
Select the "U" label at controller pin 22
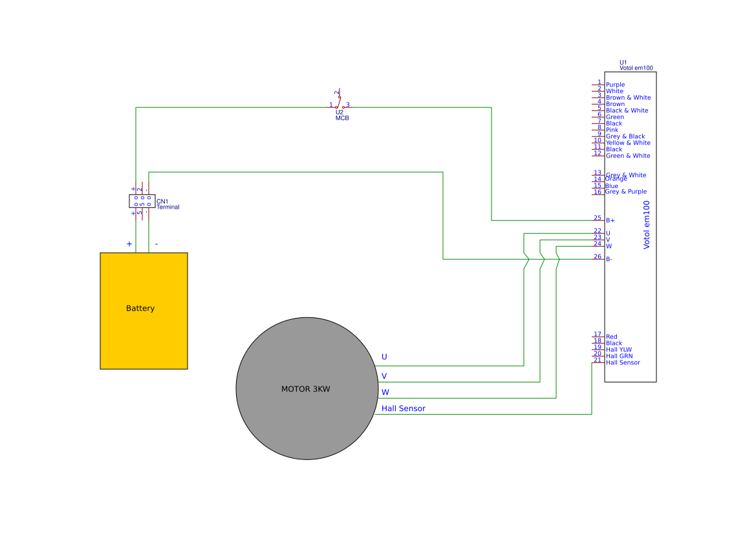pos(608,233)
